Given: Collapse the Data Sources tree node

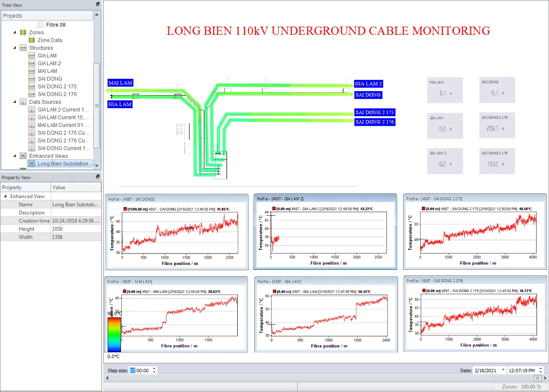Looking at the screenshot, I should (15, 102).
